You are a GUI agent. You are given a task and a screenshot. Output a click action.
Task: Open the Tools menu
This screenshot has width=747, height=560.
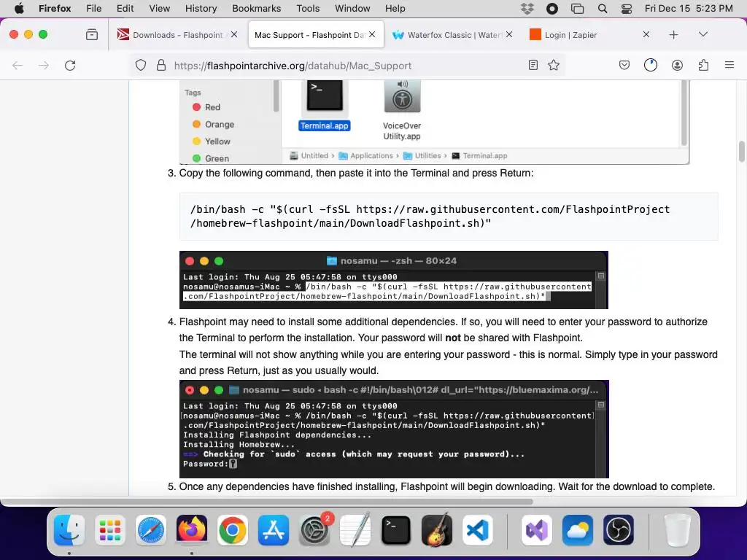point(308,9)
